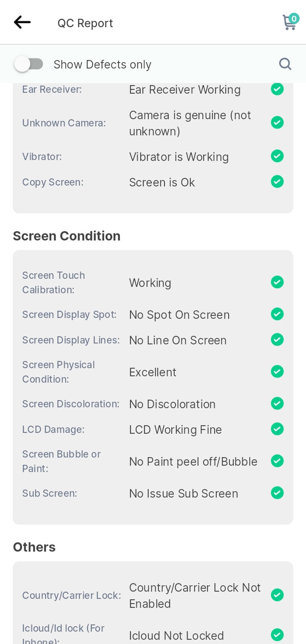This screenshot has height=644, width=306.
Task: Click green check for Vibrator is Working
Action: (277, 156)
